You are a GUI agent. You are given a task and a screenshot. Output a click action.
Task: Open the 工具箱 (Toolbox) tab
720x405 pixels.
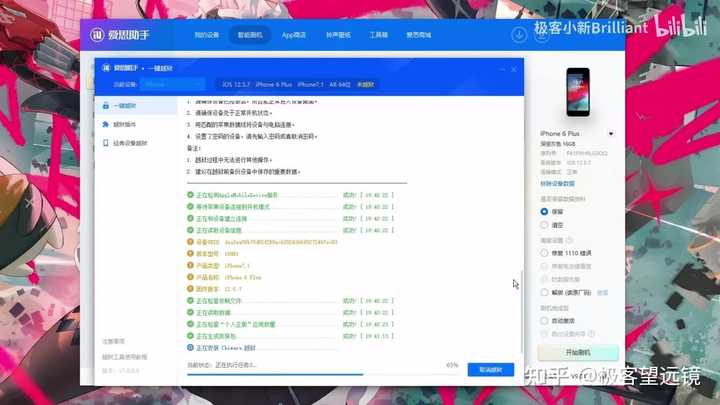point(379,35)
